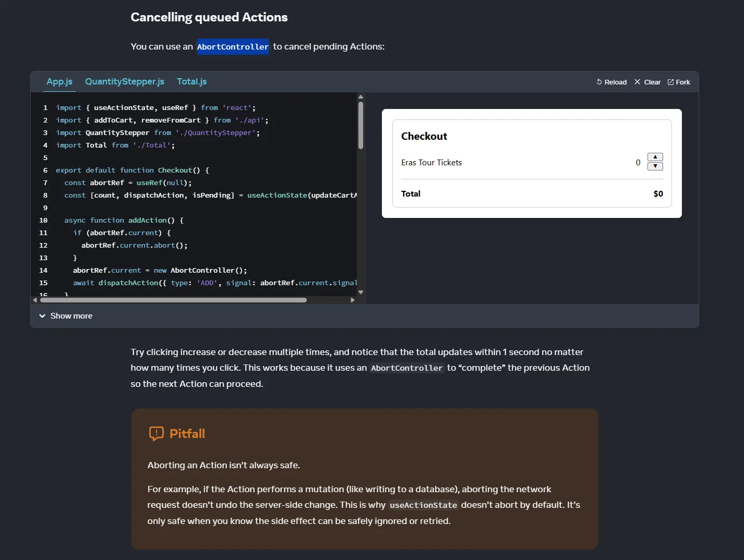Select the highlighted AbortController inline code
The image size is (744, 560).
[233, 46]
